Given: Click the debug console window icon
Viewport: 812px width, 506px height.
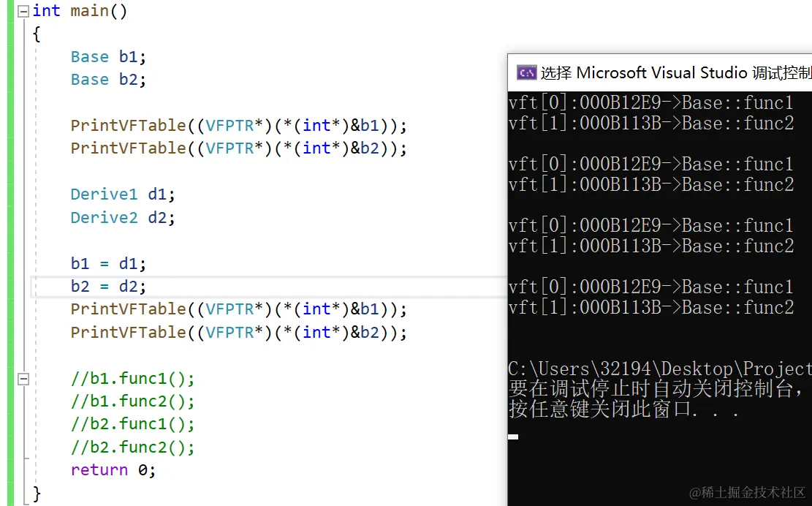Looking at the screenshot, I should [527, 73].
